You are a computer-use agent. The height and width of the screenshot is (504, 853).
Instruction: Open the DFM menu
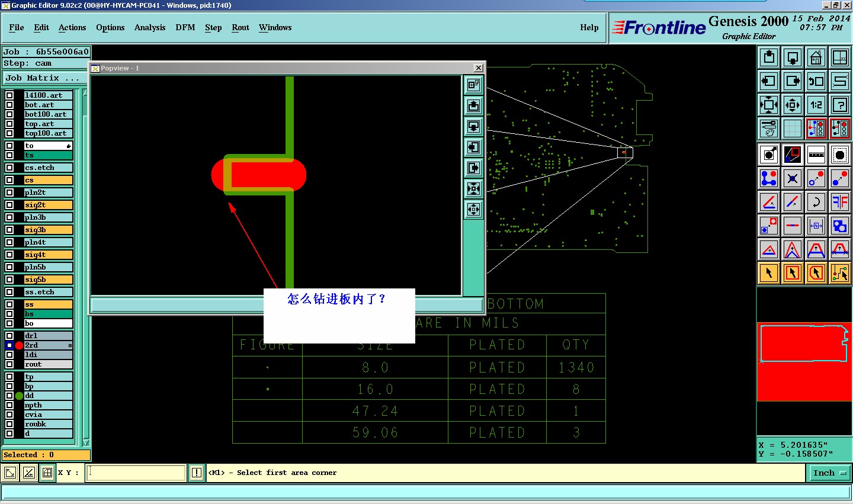point(185,27)
